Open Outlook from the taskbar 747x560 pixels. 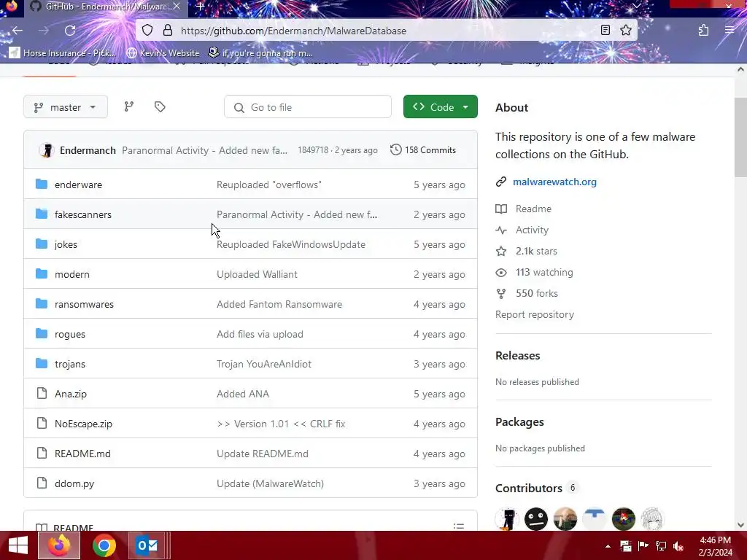147,545
